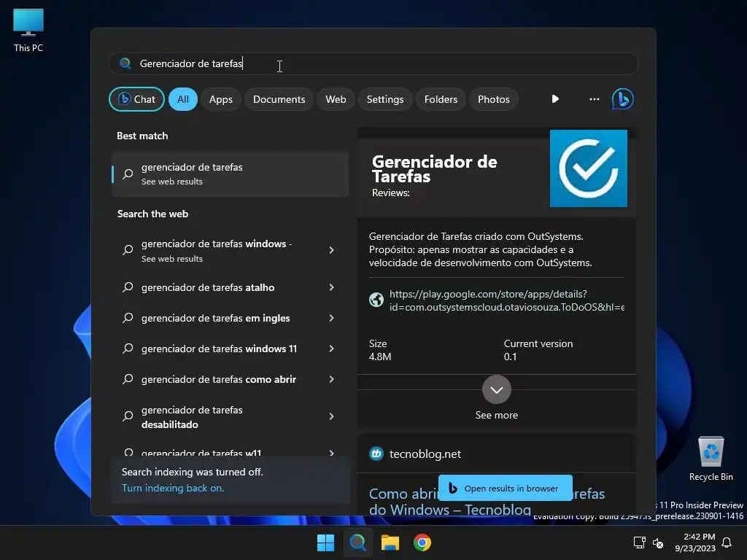747x560 pixels.
Task: Click the 'See more' label
Action: (x=496, y=415)
